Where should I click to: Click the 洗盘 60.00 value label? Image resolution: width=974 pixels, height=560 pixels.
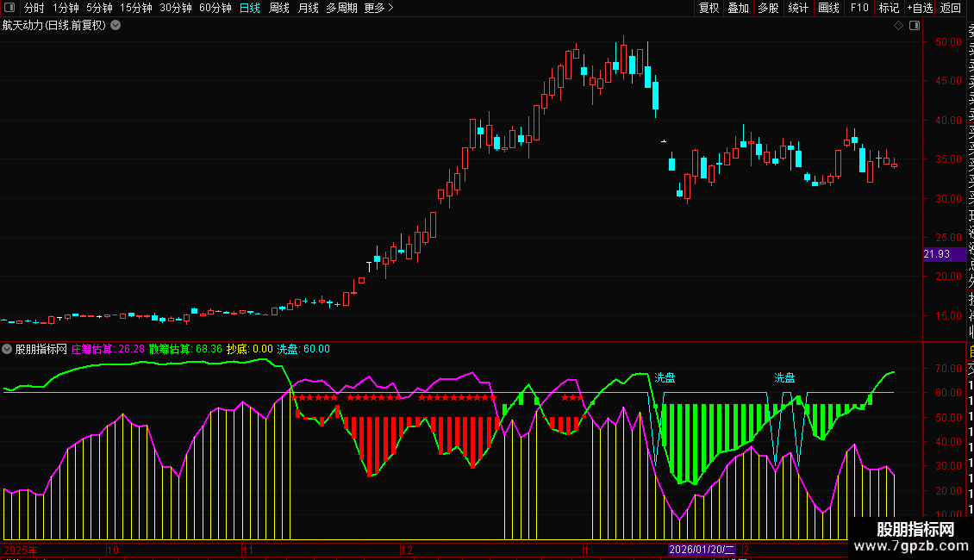(x=303, y=349)
